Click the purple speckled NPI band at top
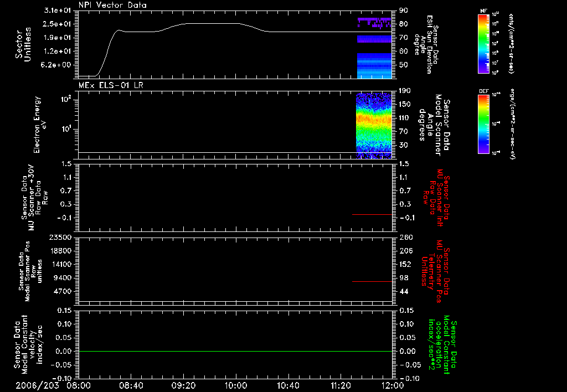567x392 pixels. tap(374, 23)
